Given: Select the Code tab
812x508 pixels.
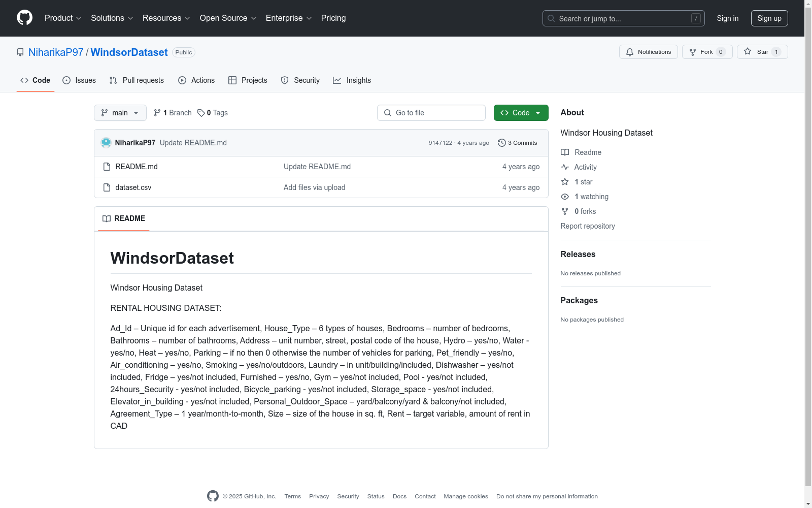Looking at the screenshot, I should pyautogui.click(x=36, y=80).
